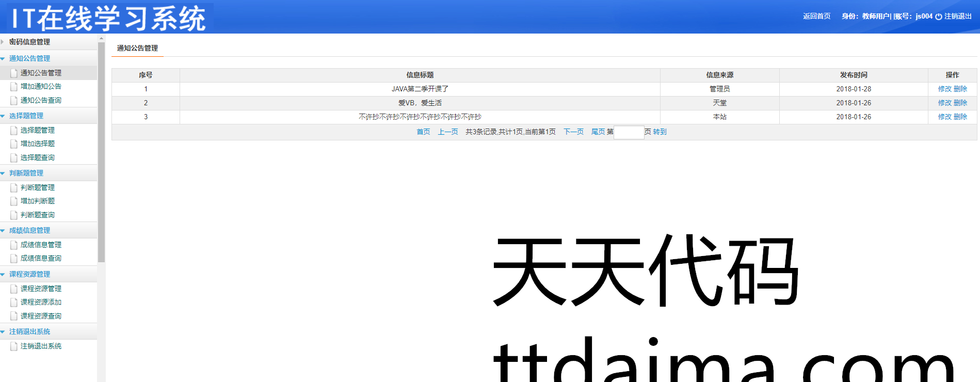Viewport: 980px width, 382px height.
Task: Collapse the 课程资源管理 section header
Action: point(29,274)
